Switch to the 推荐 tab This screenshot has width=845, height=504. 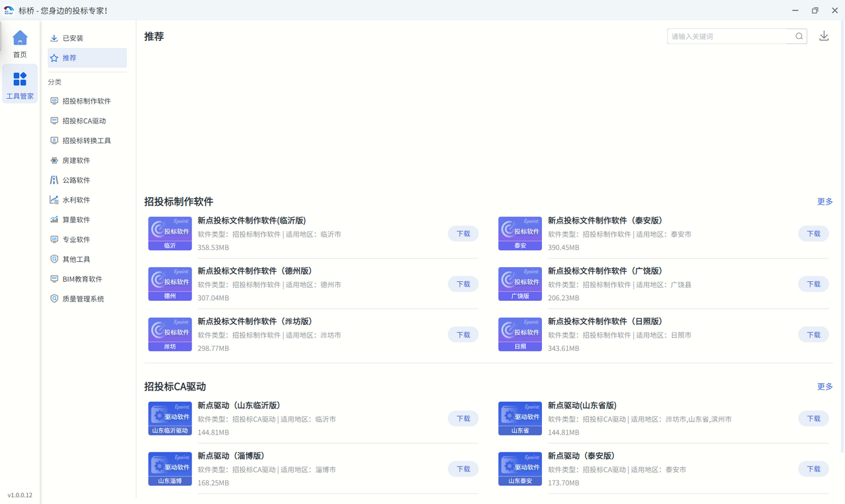(x=68, y=57)
